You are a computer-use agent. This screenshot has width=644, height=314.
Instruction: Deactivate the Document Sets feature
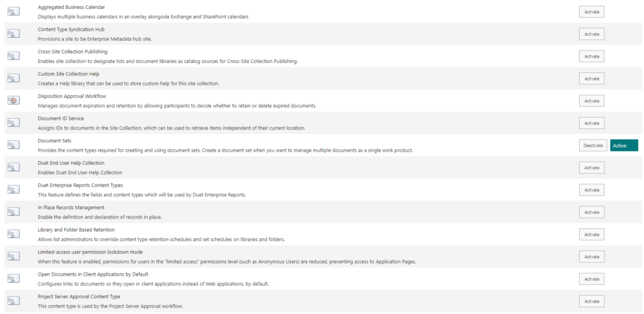coord(592,145)
